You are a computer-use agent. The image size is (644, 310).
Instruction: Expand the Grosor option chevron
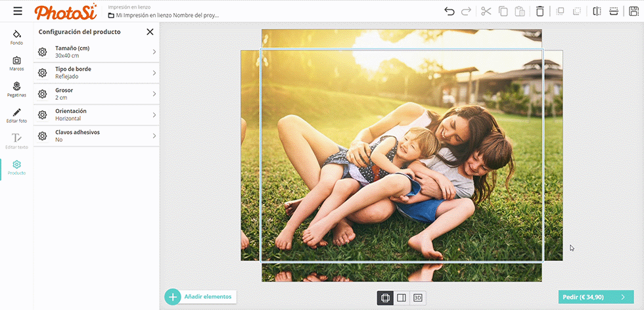coord(154,94)
